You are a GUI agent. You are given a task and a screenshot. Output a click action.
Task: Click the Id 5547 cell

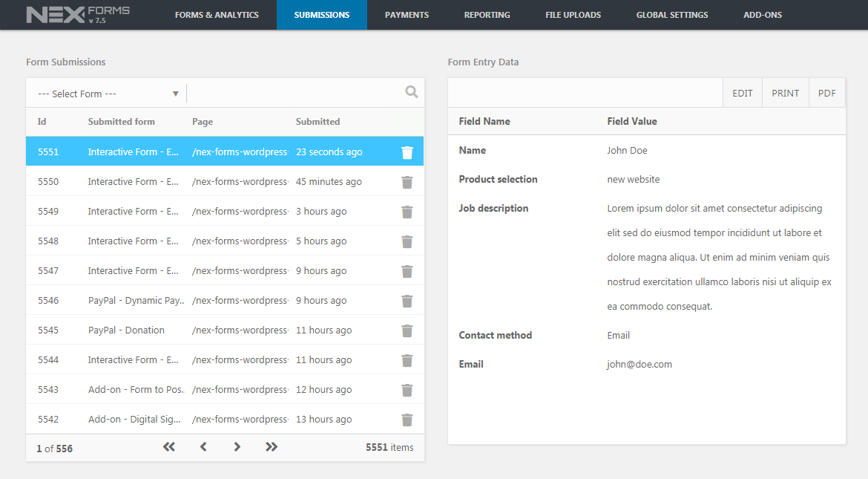(x=48, y=270)
